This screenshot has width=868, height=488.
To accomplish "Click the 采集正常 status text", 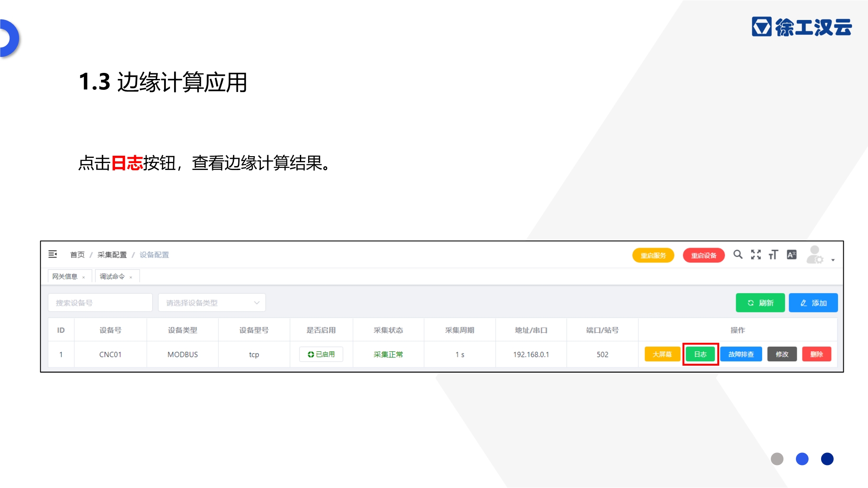I will point(388,354).
